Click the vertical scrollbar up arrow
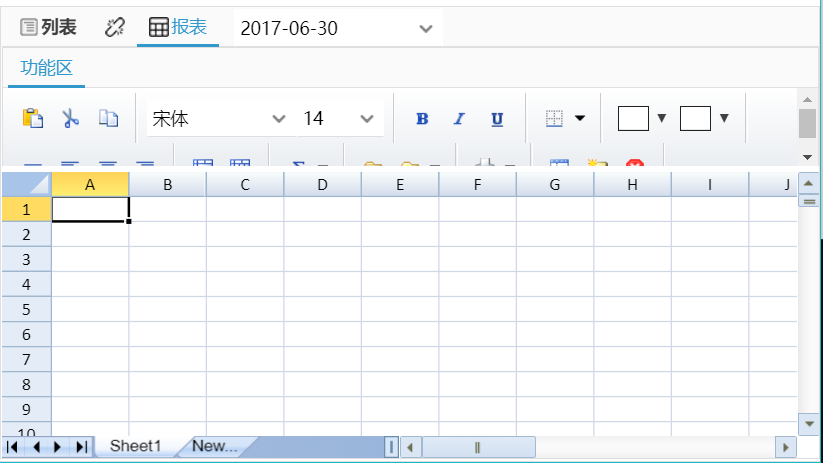 809,183
